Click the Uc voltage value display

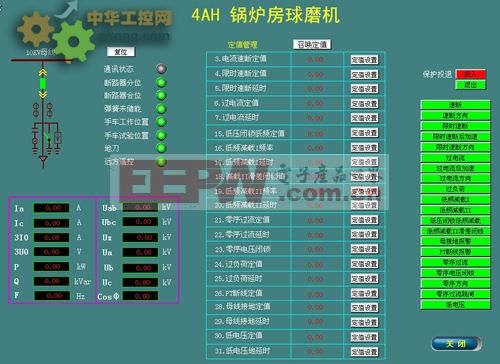(x=140, y=282)
